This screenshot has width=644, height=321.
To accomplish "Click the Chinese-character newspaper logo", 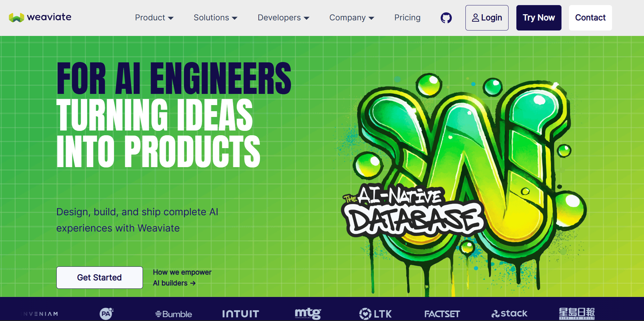I will (x=576, y=314).
